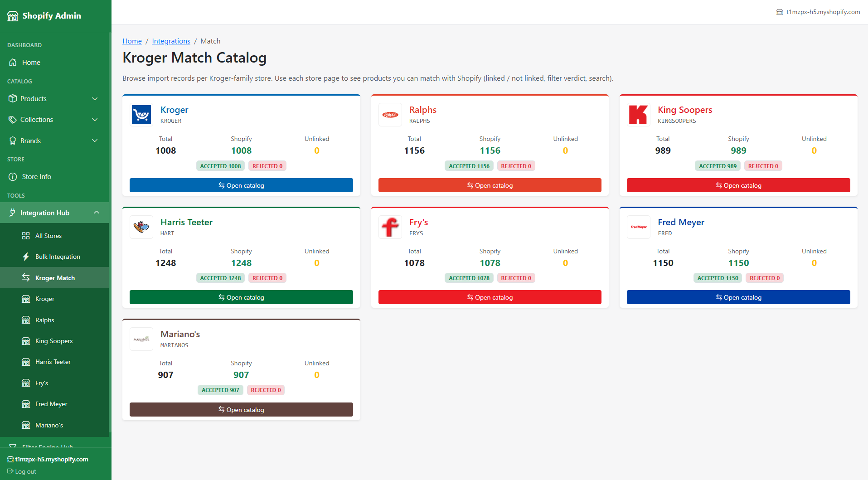868x480 pixels.
Task: Expand the Collections menu chevron
Action: coord(95,120)
